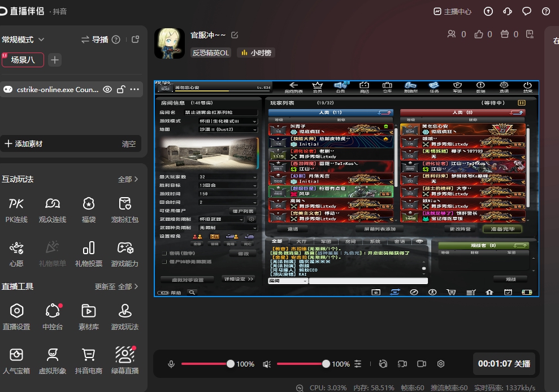Expand the 常规模式 mode dropdown
This screenshot has height=392, width=559.
click(x=23, y=40)
